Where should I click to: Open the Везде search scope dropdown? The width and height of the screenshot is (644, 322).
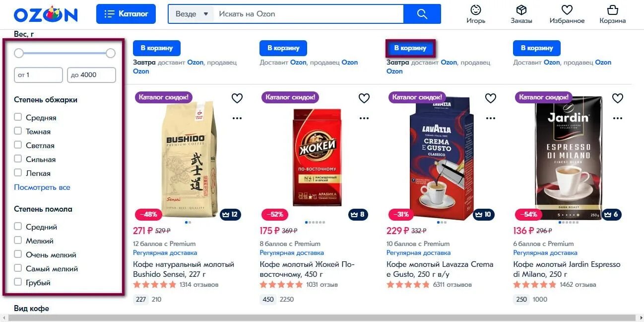(192, 14)
